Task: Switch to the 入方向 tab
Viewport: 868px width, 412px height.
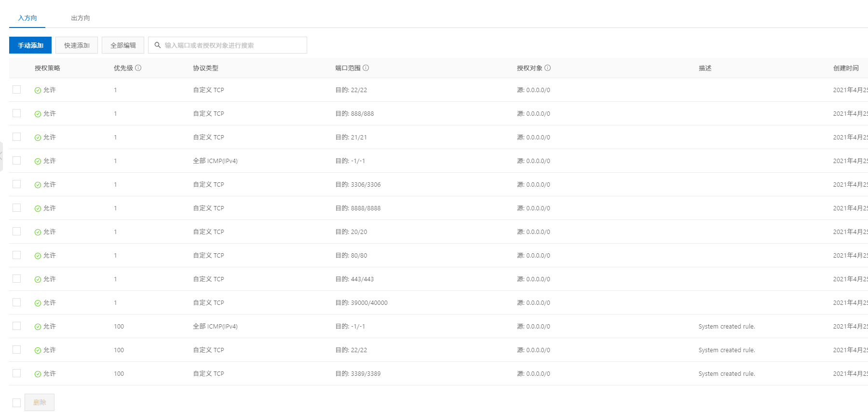Action: point(27,18)
